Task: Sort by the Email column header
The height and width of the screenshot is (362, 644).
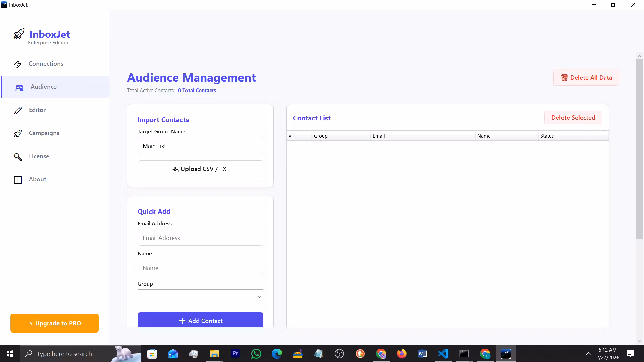Action: coord(423,136)
